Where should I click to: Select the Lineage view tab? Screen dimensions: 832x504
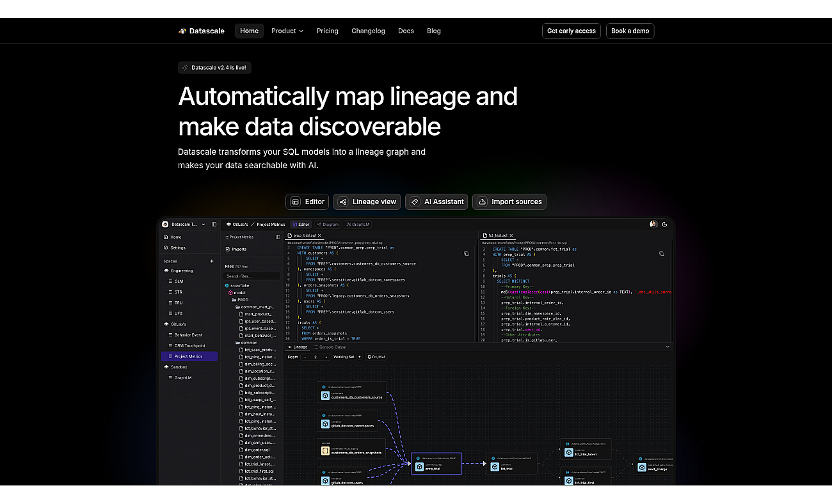tap(367, 201)
